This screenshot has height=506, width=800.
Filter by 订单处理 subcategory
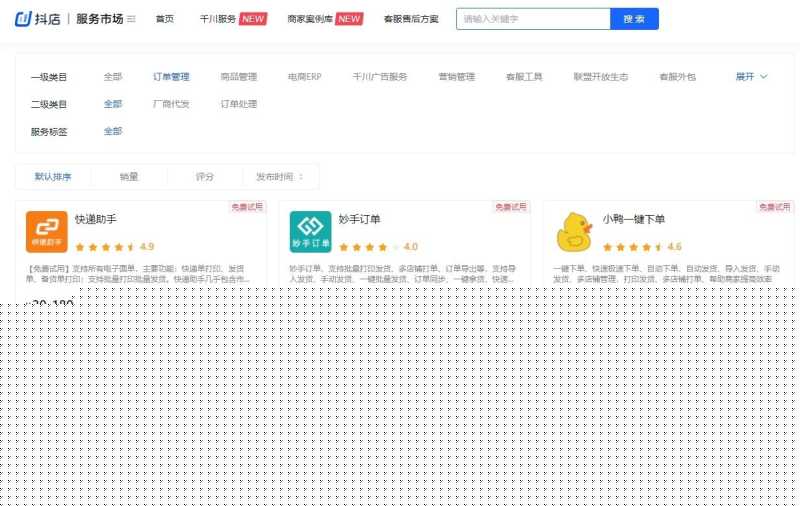[239, 104]
